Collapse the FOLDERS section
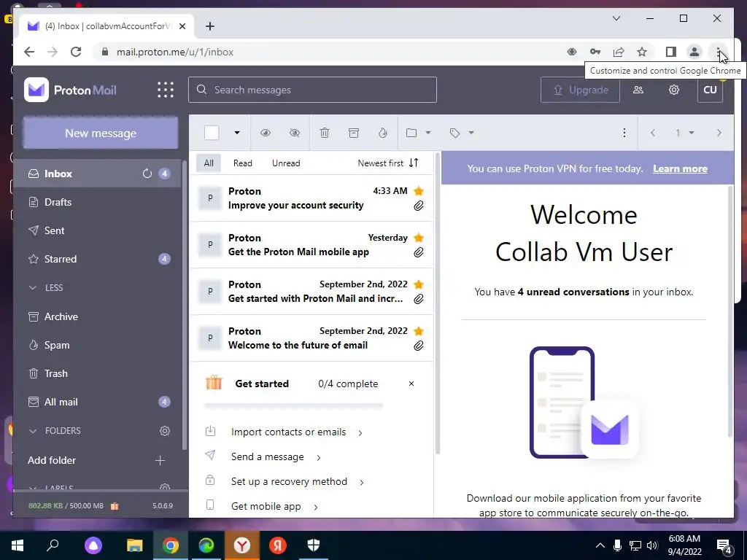 pos(55,430)
